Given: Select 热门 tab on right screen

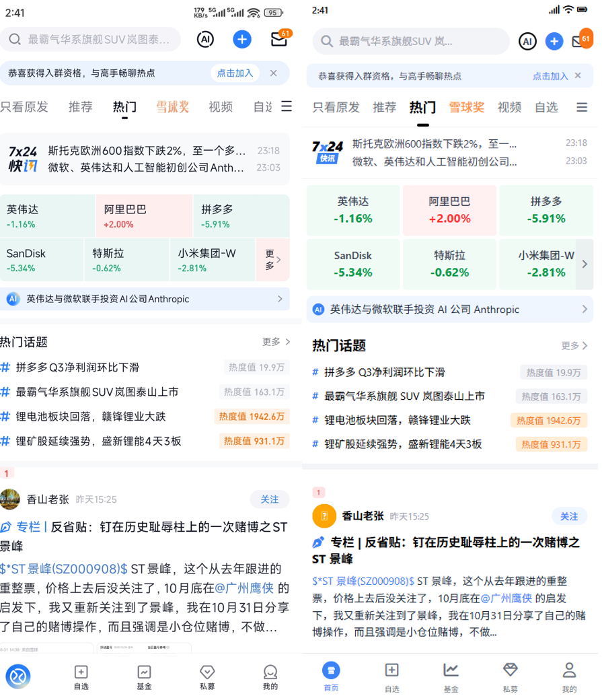Looking at the screenshot, I should [422, 107].
